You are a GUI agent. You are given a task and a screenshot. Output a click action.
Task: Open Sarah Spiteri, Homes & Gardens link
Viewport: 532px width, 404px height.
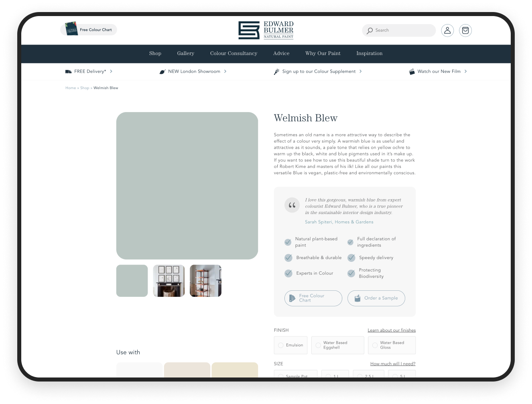(x=339, y=222)
